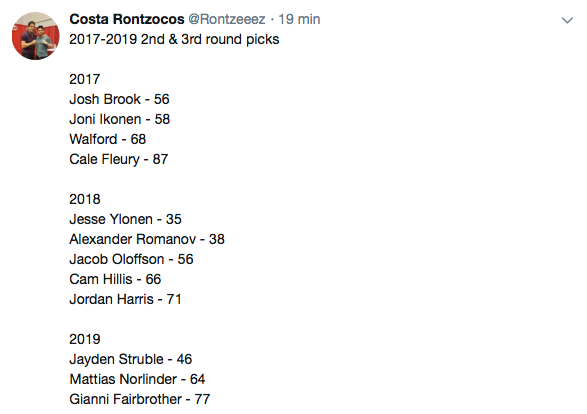Screen dimensions: 587x414
Task: Click the Gianni Fairbrother - 77 line
Action: 140,399
